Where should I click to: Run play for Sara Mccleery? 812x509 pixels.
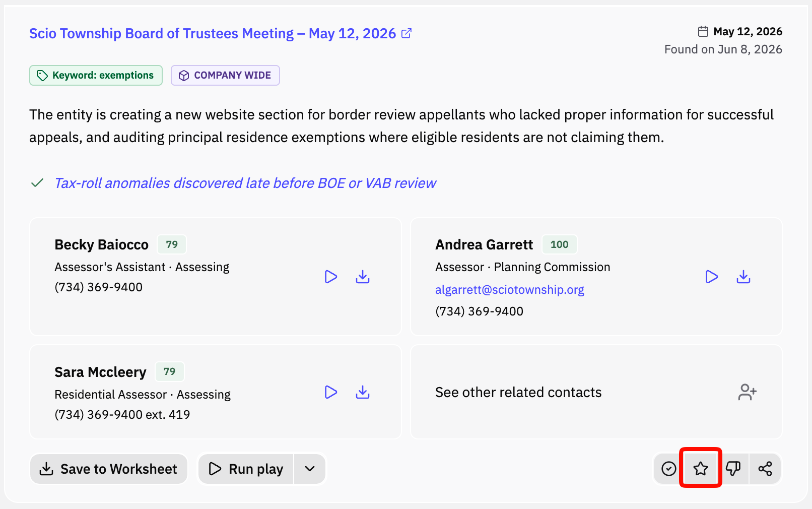click(x=330, y=392)
